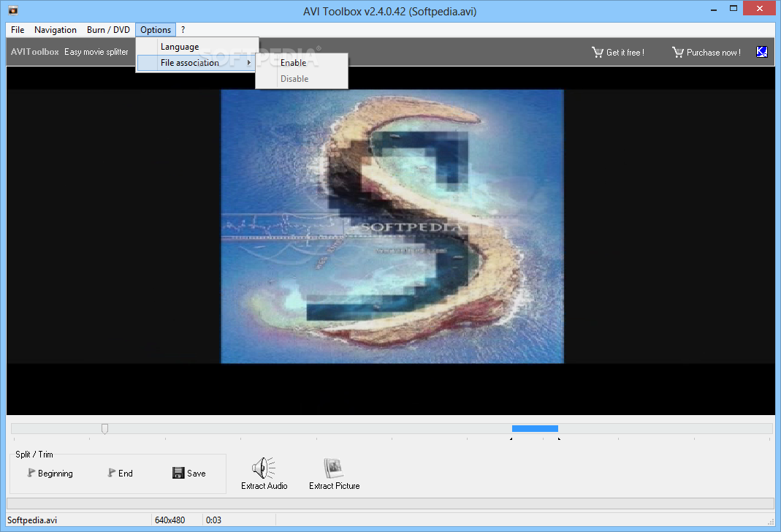
Task: Click the left selection start marker triangle
Action: click(x=511, y=439)
